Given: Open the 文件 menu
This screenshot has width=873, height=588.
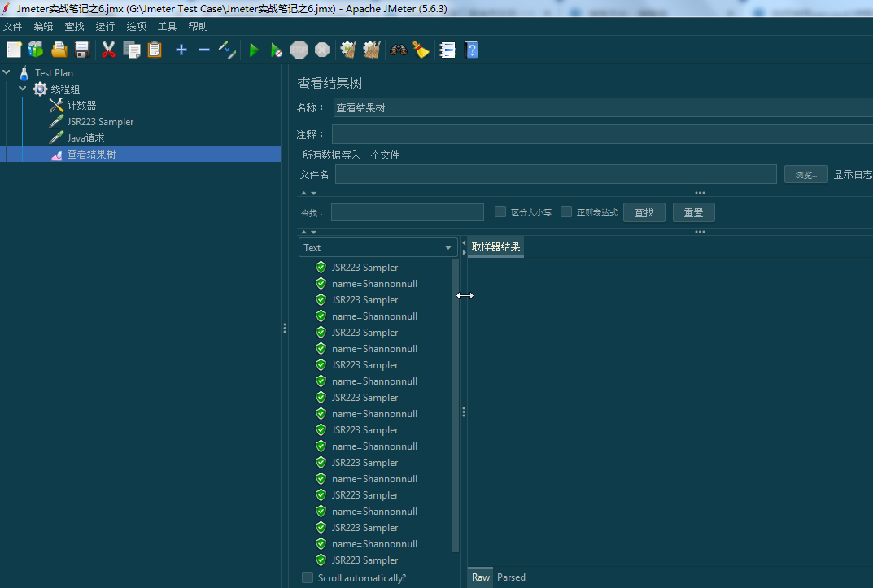Looking at the screenshot, I should [13, 26].
